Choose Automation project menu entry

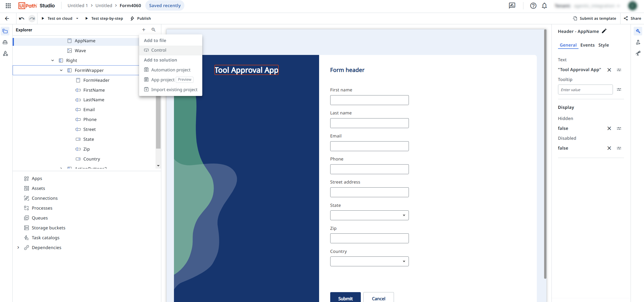pyautogui.click(x=170, y=70)
